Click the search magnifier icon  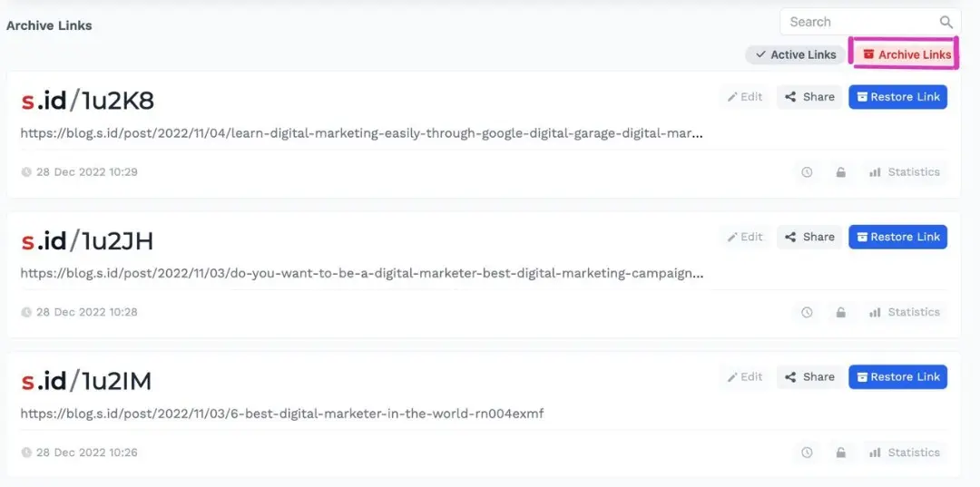click(x=946, y=23)
